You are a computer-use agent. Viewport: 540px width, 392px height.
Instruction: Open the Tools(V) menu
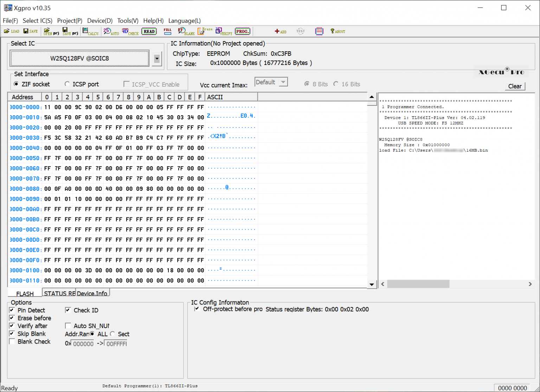click(x=128, y=21)
